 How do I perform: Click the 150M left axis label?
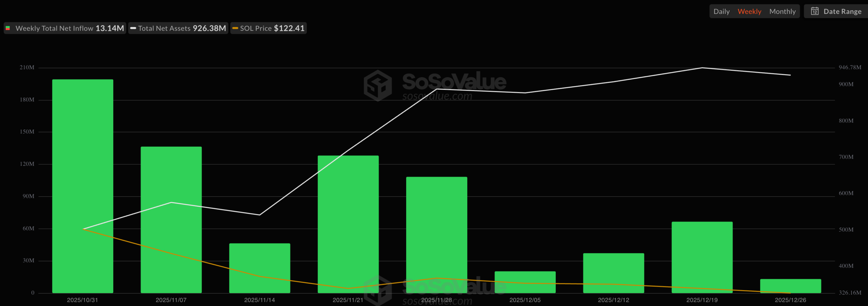[x=27, y=131]
